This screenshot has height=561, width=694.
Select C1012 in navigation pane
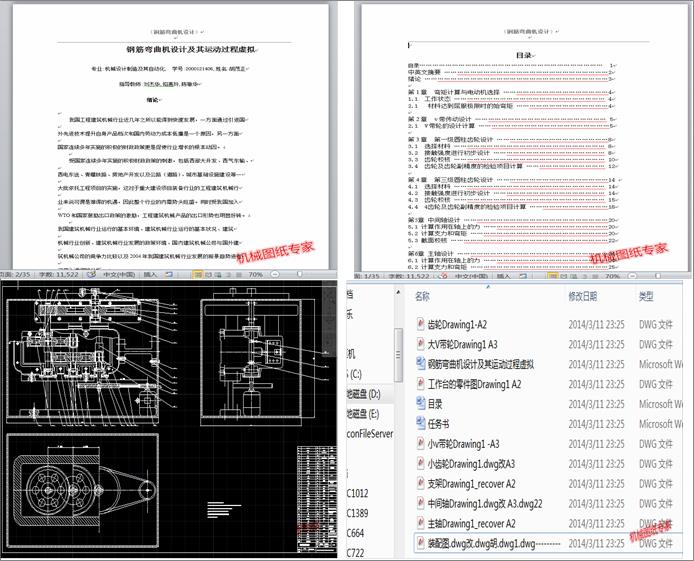pyautogui.click(x=358, y=493)
